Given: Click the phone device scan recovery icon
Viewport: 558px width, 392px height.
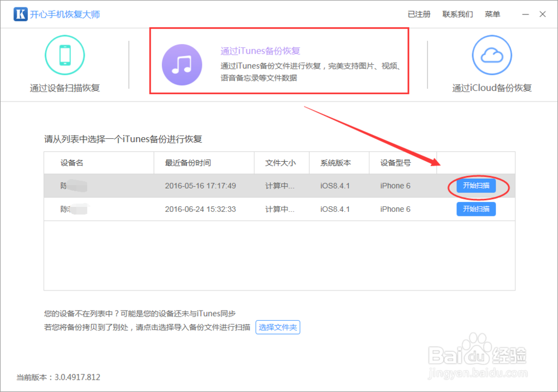Looking at the screenshot, I should 65,55.
